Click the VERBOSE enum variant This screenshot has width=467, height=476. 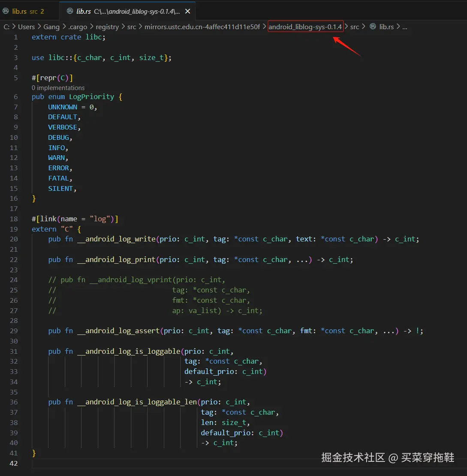63,127
